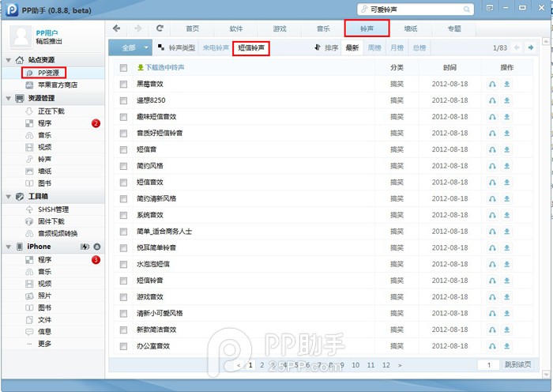Open iPhone 照片 item
The image size is (553, 392).
click(44, 296)
